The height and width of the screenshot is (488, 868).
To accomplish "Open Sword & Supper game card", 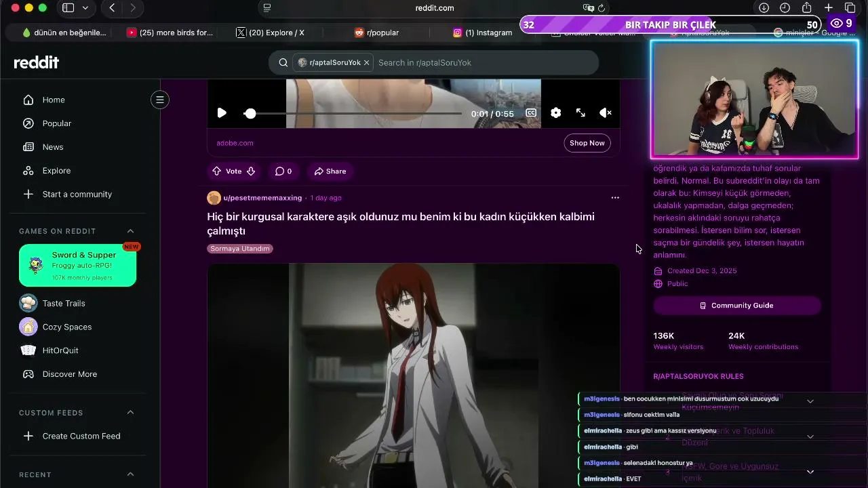I will pyautogui.click(x=77, y=265).
